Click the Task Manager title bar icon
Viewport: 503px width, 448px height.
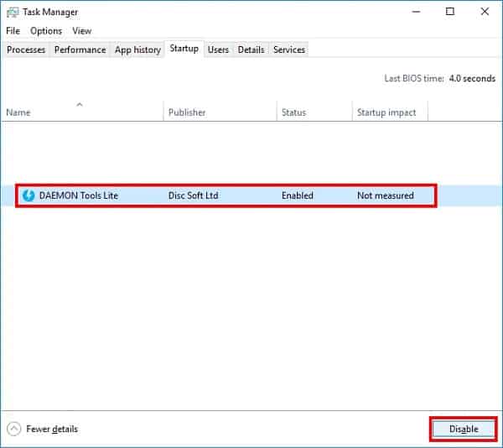tap(13, 13)
